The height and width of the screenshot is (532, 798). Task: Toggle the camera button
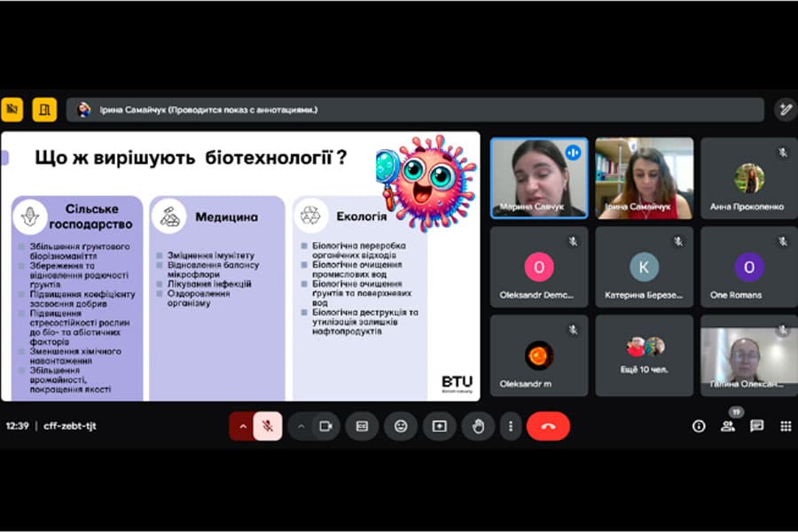[x=325, y=426]
